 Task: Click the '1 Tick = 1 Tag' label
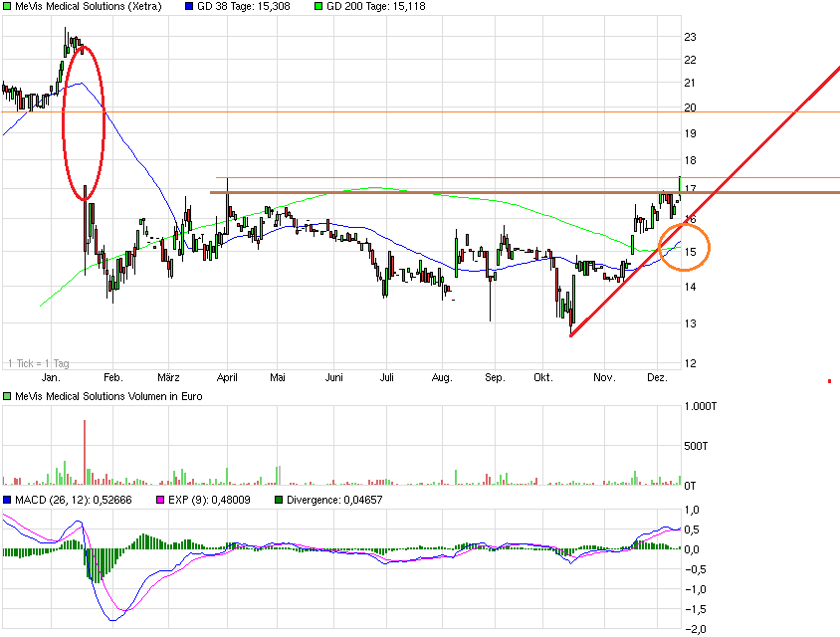(x=38, y=363)
